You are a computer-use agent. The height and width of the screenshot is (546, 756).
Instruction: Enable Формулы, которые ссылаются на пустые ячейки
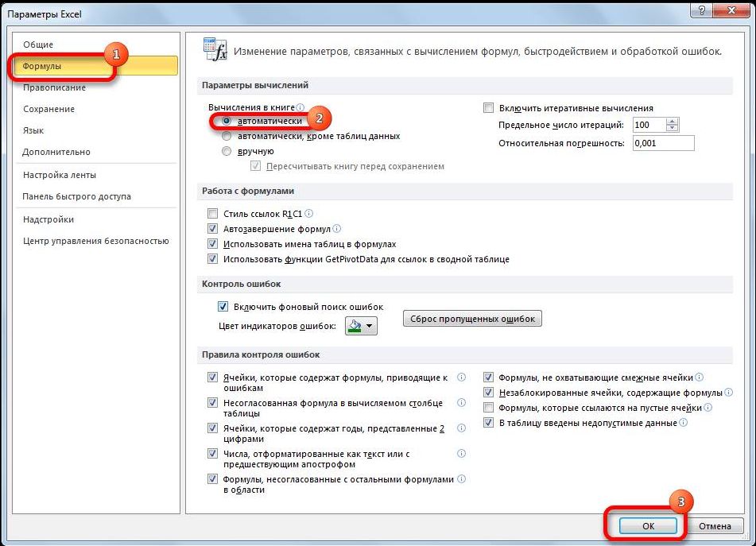point(488,408)
